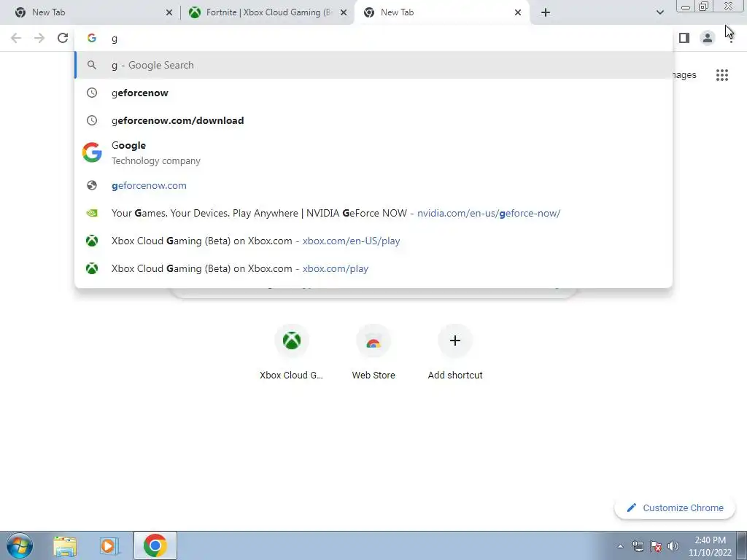Click the Customize Chrome button
This screenshot has height=560, width=747.
tap(675, 508)
